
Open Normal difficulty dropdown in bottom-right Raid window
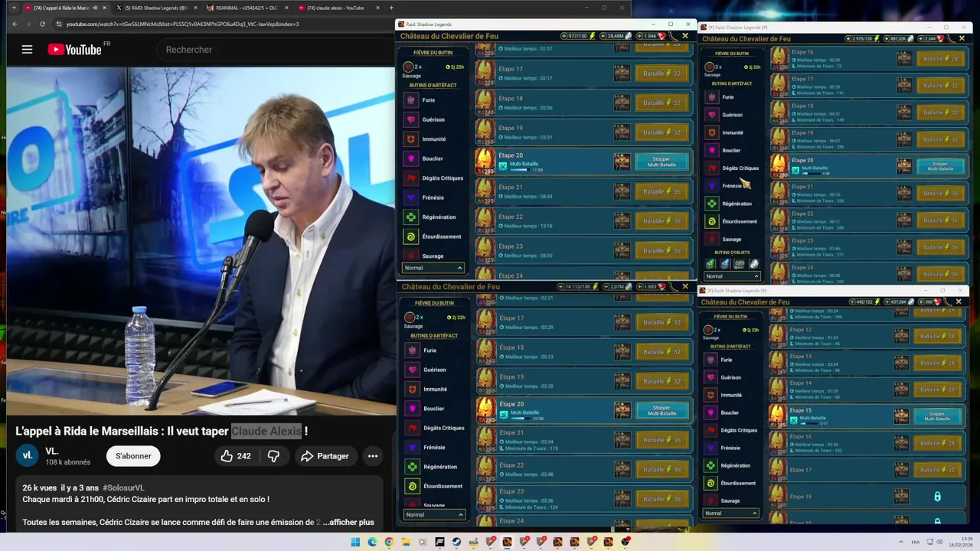click(x=730, y=514)
